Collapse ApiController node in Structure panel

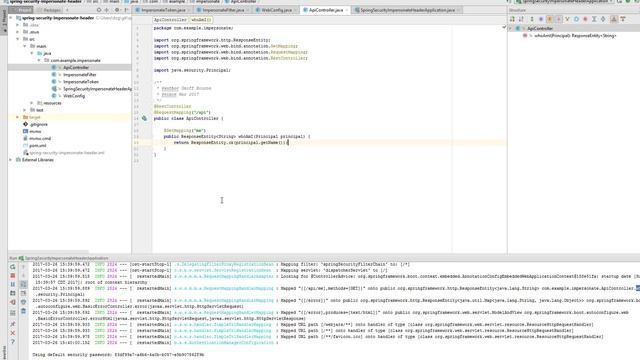pyautogui.click(x=510, y=29)
